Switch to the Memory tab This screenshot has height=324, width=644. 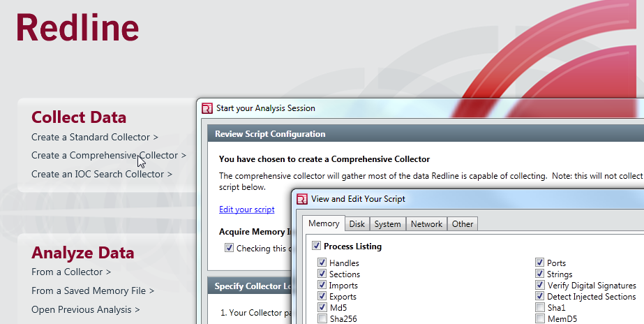click(x=324, y=223)
